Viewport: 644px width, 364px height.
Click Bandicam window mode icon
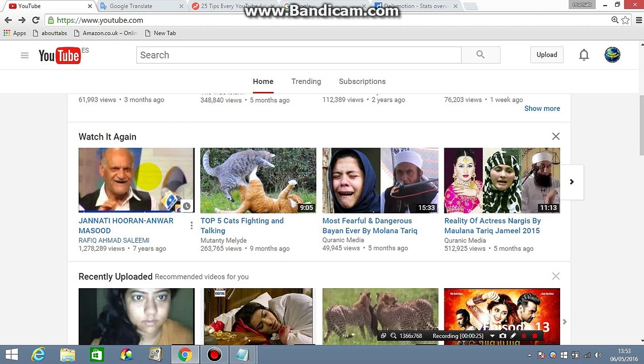(383, 336)
